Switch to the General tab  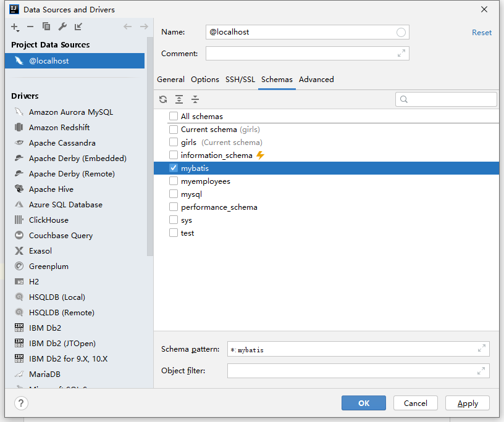click(x=170, y=80)
